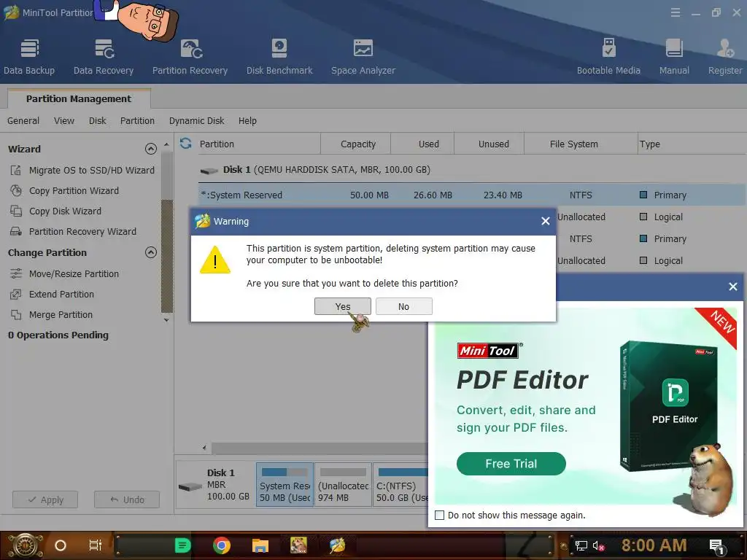This screenshot has width=747, height=560.
Task: Sort by Capacity column header
Action: point(357,144)
